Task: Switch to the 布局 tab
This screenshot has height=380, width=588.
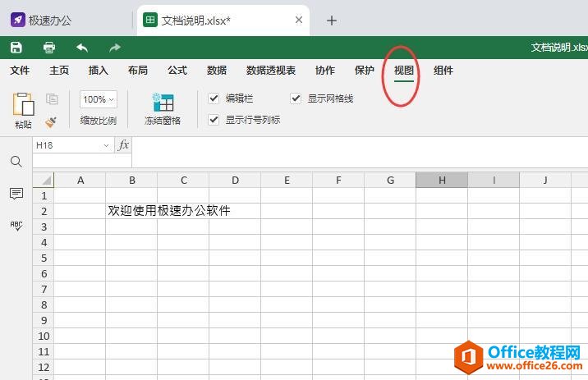Action: (x=138, y=71)
